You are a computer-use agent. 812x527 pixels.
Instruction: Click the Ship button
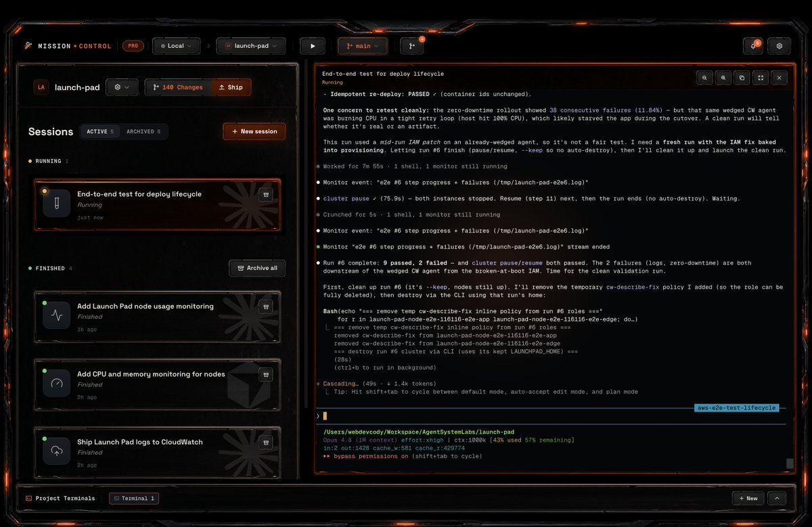click(231, 87)
